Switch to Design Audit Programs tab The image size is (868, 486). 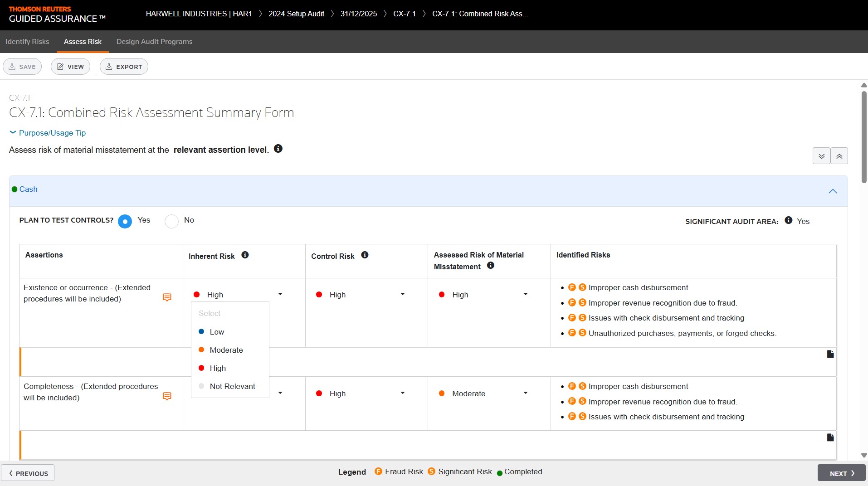click(x=154, y=42)
